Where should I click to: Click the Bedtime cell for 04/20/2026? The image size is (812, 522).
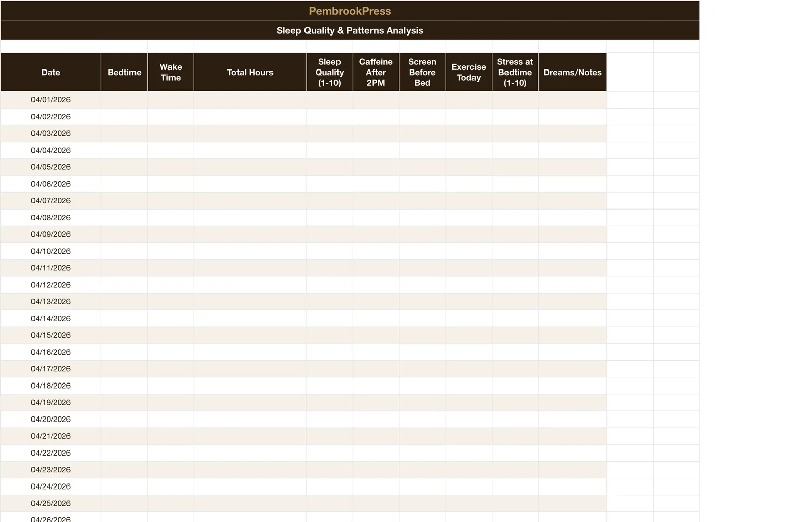pos(124,419)
